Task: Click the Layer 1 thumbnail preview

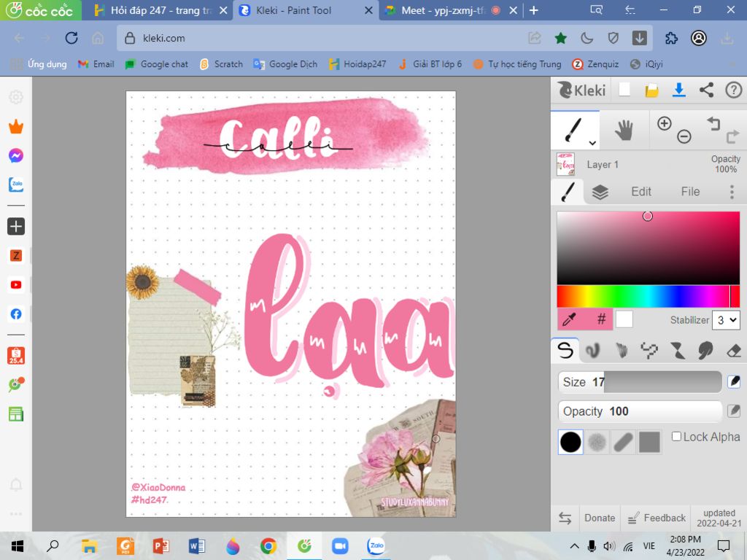Action: (565, 164)
